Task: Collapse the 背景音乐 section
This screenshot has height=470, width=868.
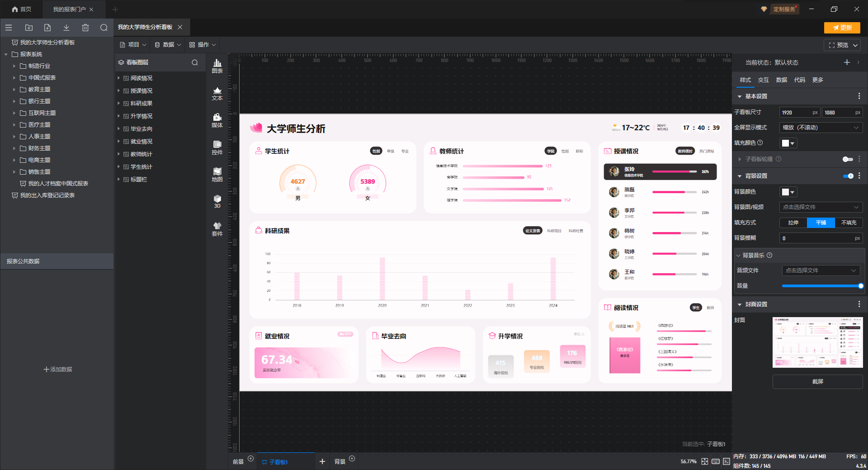Action: (x=738, y=256)
